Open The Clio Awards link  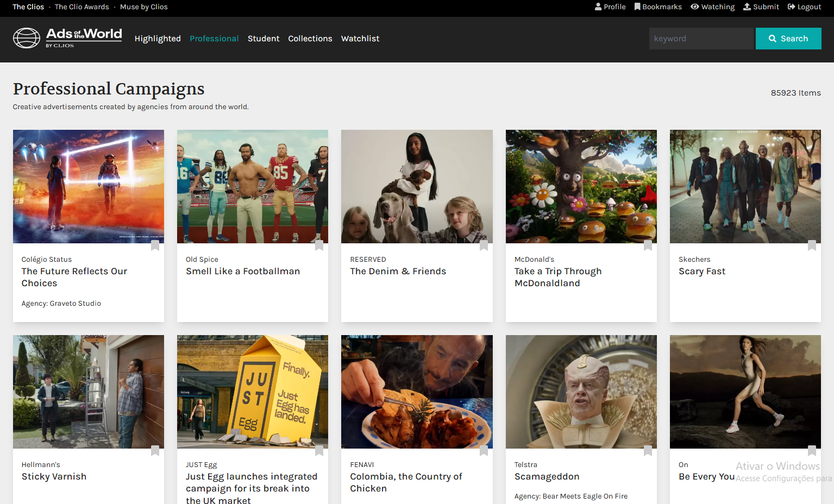click(81, 7)
